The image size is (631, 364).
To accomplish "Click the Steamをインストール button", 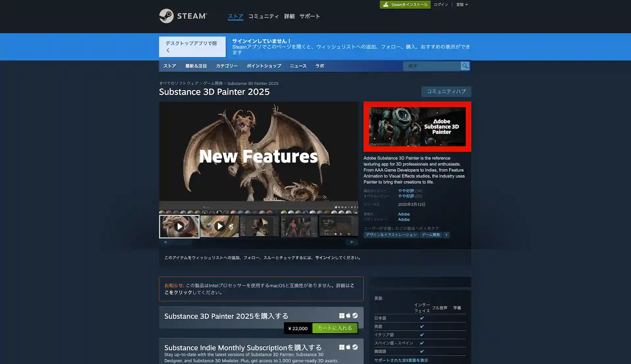I will point(405,5).
